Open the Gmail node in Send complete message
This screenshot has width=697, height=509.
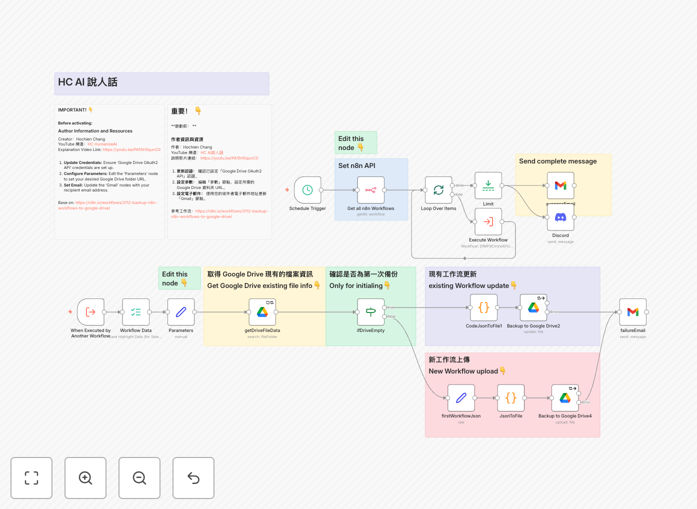(x=561, y=185)
